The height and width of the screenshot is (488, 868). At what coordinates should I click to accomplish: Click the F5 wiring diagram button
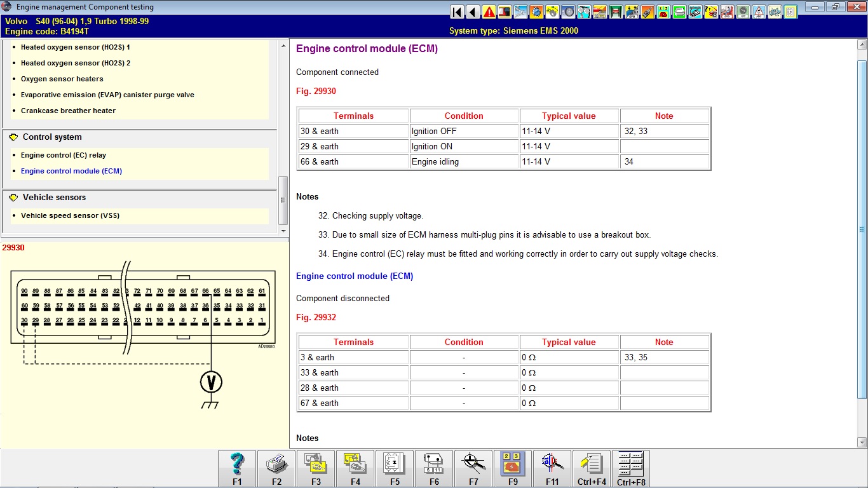[x=395, y=468]
